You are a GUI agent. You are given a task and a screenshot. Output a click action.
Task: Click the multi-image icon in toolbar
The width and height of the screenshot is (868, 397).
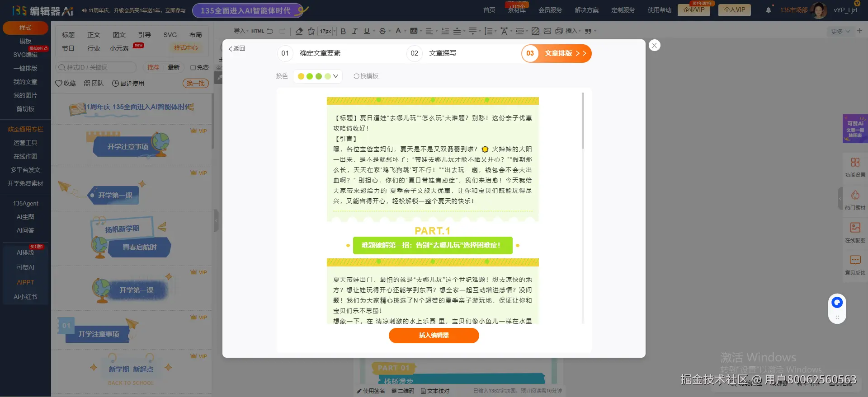[x=559, y=31]
